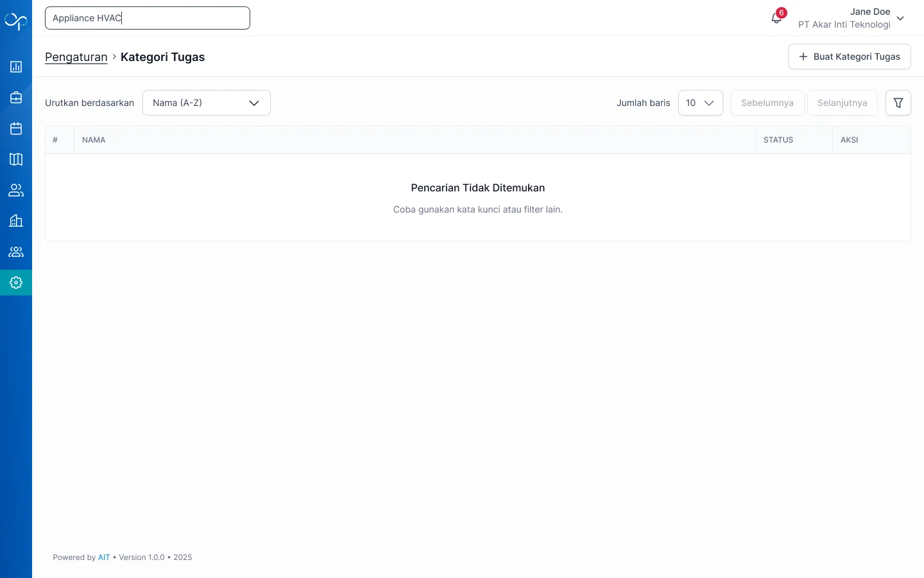This screenshot has width=924, height=578.
Task: Click the app logo in the sidebar
Action: pyautogui.click(x=16, y=21)
